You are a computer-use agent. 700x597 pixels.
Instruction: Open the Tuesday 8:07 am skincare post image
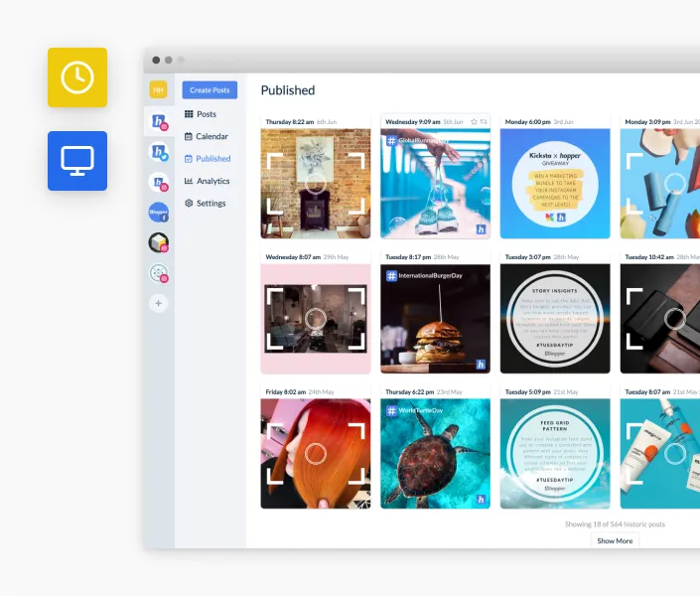click(x=660, y=454)
